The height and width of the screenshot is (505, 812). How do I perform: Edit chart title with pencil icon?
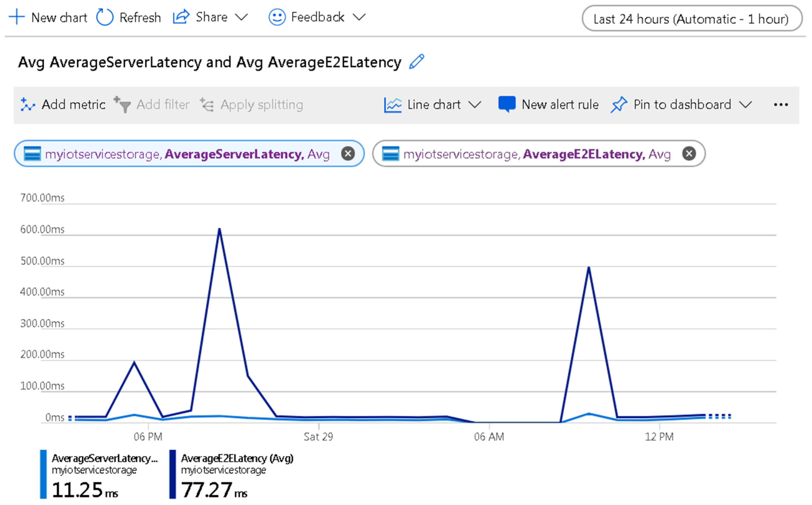417,62
